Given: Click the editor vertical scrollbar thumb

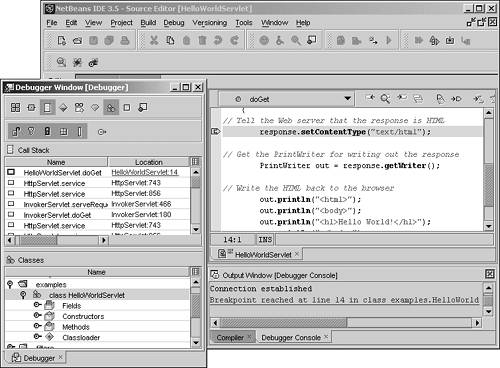Looking at the screenshot, I should pos(488,185).
